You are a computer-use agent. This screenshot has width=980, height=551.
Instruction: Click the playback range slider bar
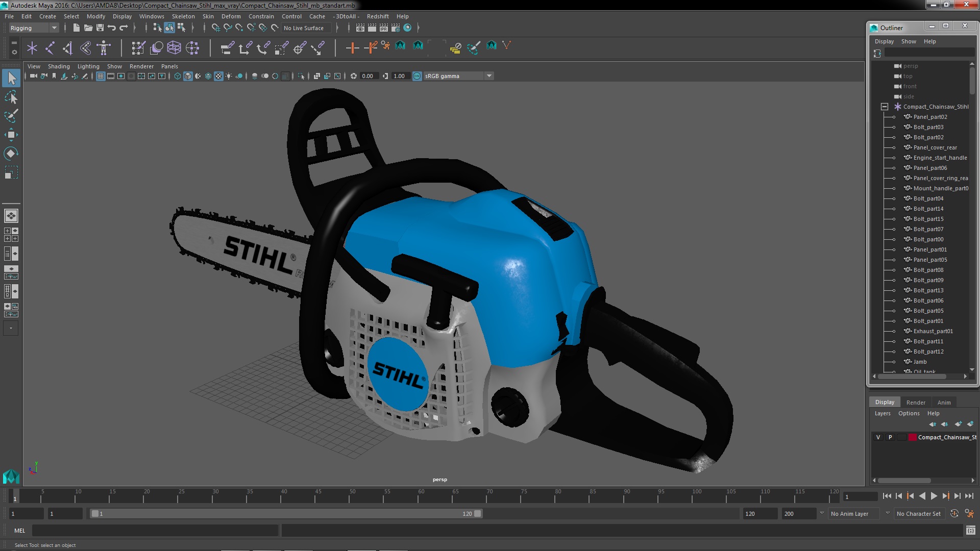point(286,514)
